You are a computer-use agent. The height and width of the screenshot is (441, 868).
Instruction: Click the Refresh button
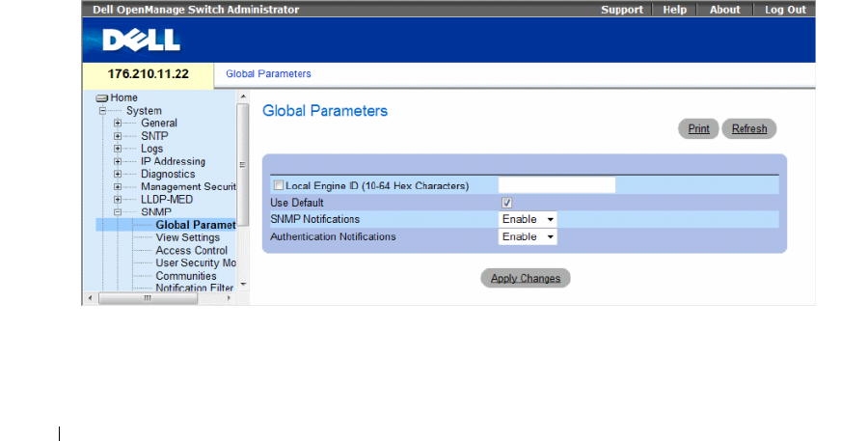[x=749, y=128]
